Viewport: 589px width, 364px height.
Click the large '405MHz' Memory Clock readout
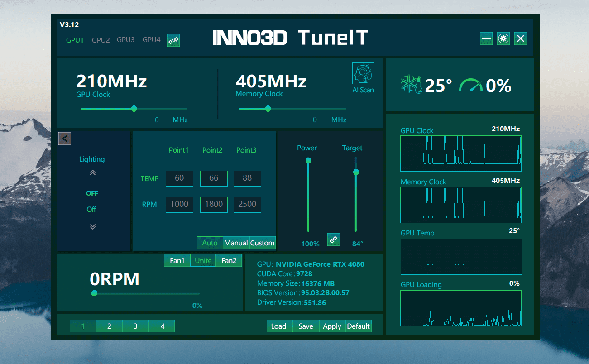tap(271, 81)
